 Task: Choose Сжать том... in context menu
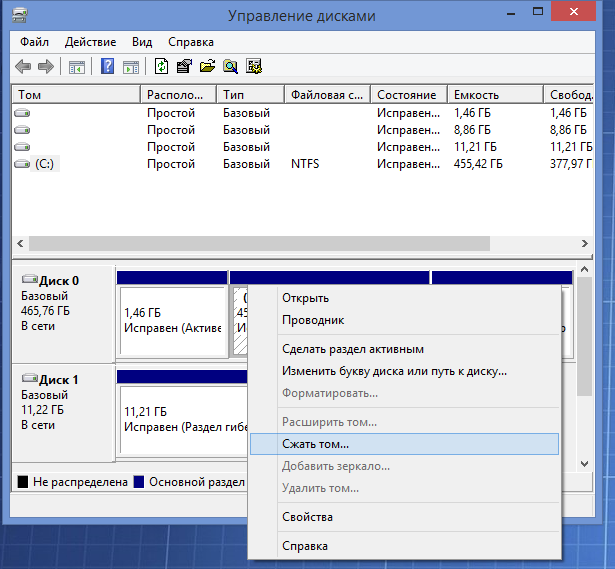[404, 444]
